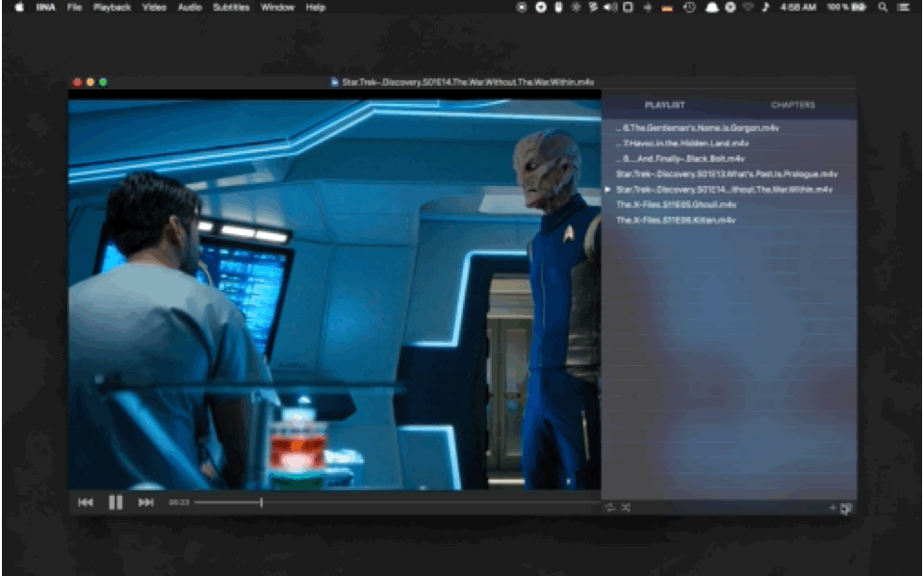Switch to the CHAPTERS tab

[x=792, y=105]
